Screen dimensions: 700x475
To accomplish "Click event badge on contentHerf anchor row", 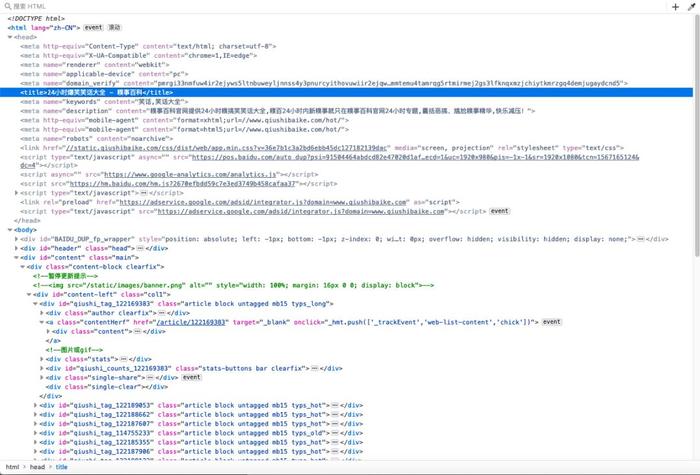I will (551, 322).
